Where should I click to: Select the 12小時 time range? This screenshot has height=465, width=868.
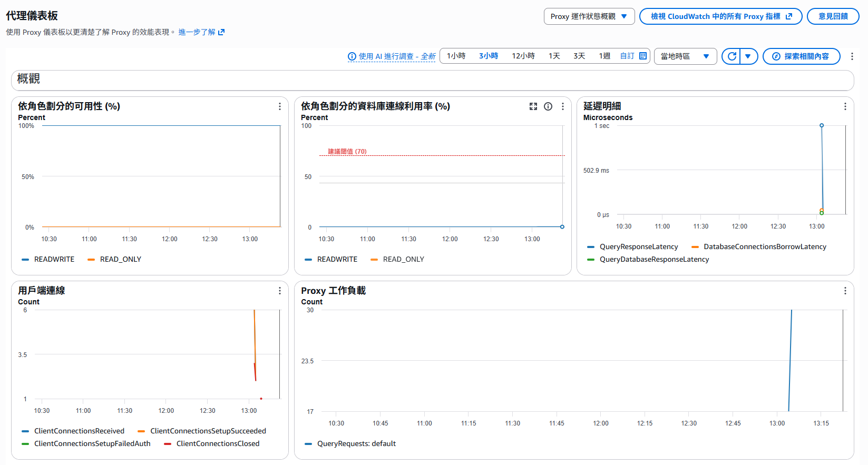pyautogui.click(x=523, y=56)
